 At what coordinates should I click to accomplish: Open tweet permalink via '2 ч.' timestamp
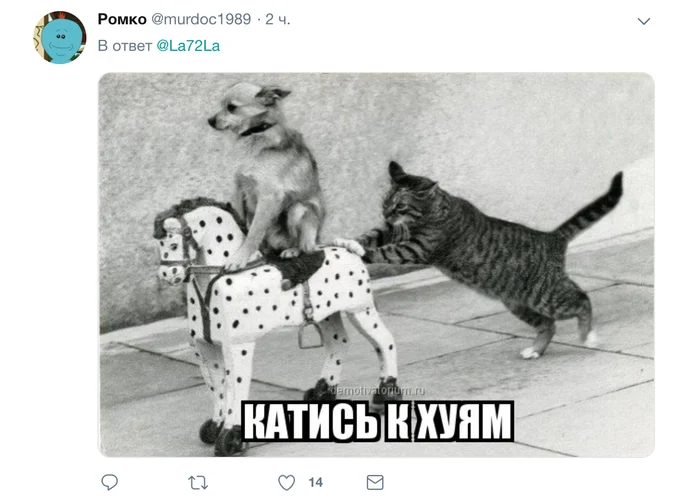[x=278, y=19]
